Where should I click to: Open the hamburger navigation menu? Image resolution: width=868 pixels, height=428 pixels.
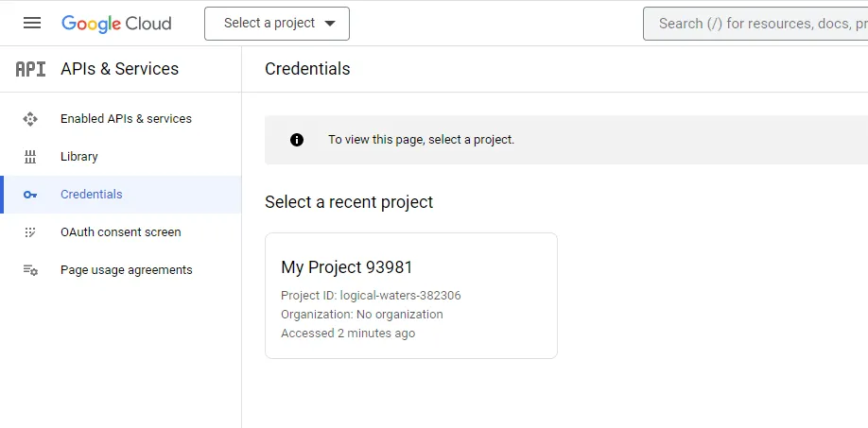point(31,24)
